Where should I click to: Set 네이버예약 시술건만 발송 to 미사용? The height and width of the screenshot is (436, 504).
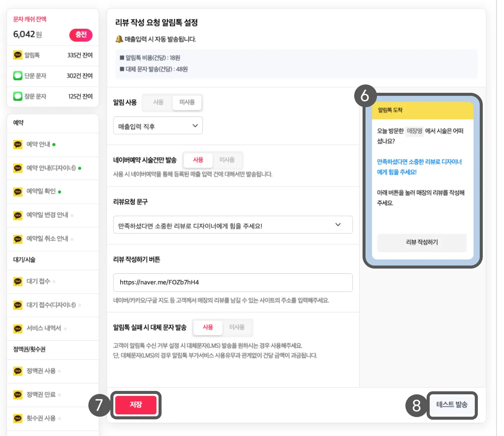point(227,160)
